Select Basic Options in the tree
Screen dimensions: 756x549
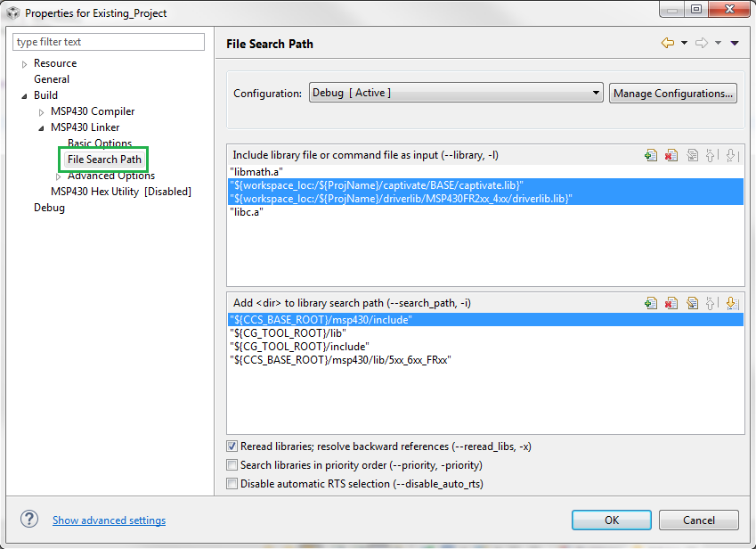(x=100, y=143)
